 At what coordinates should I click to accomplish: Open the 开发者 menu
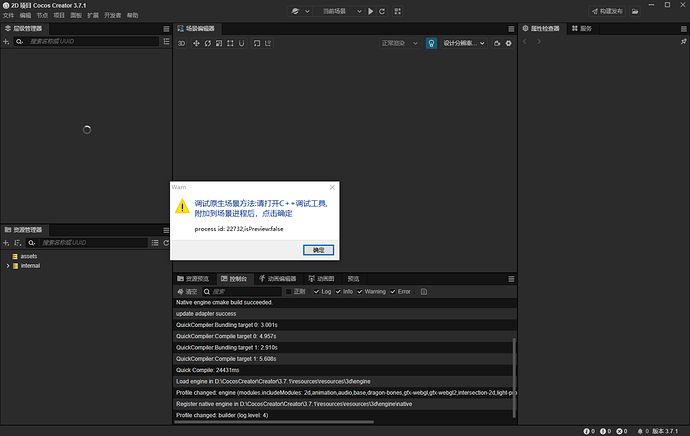coord(112,15)
